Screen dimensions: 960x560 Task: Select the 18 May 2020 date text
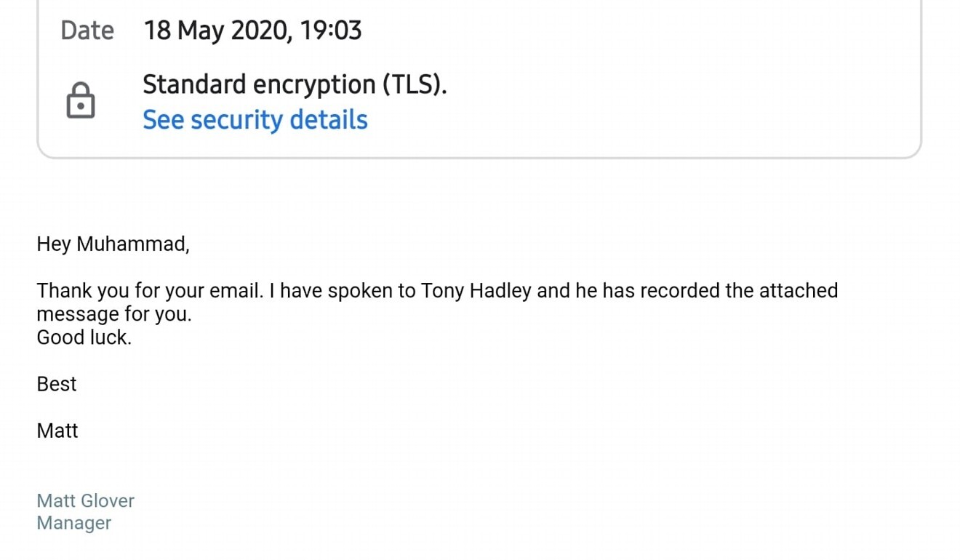pyautogui.click(x=211, y=31)
